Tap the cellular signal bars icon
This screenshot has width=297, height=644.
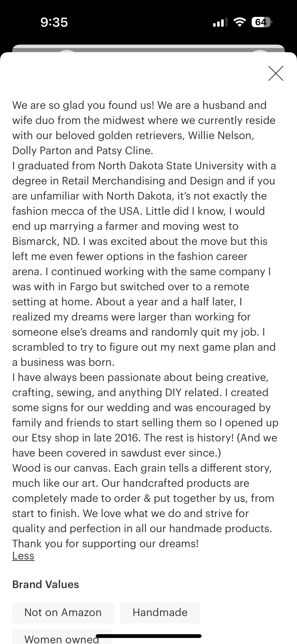pyautogui.click(x=220, y=22)
